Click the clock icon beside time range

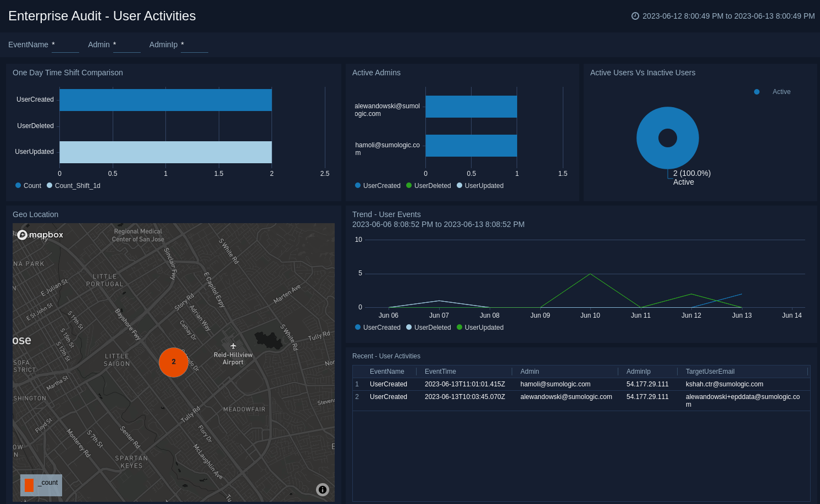point(635,16)
